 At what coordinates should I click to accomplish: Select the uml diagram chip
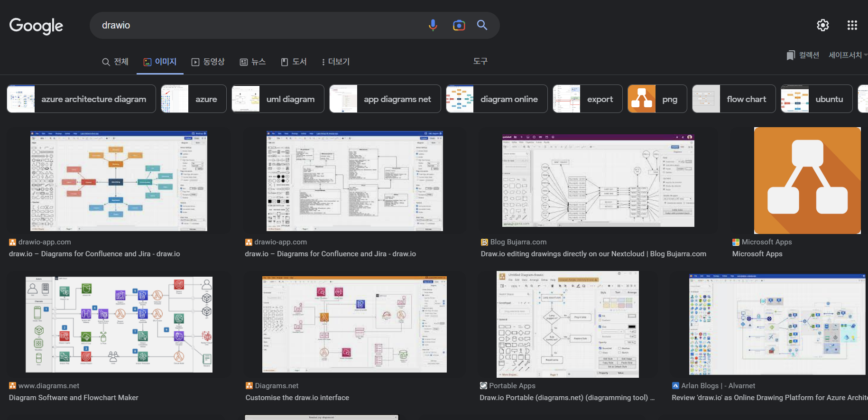(x=278, y=99)
